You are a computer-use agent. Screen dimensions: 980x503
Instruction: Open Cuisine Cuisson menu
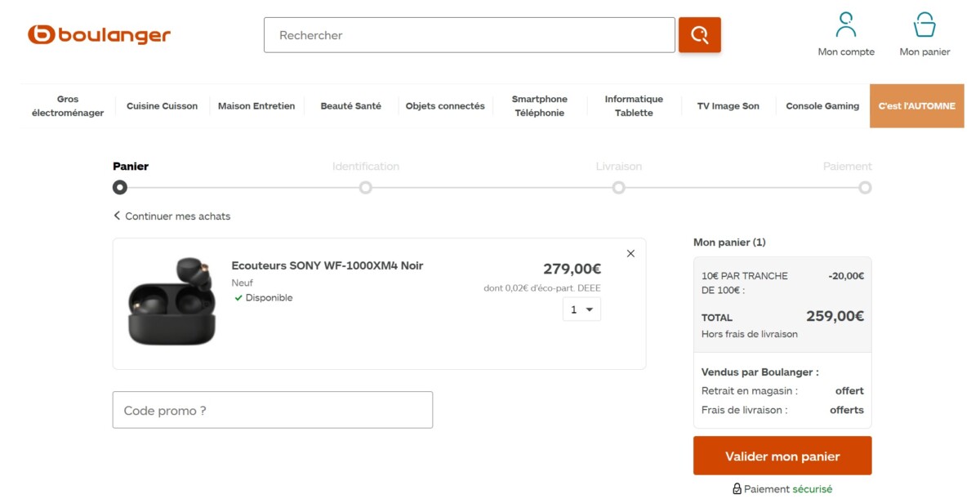(x=162, y=106)
